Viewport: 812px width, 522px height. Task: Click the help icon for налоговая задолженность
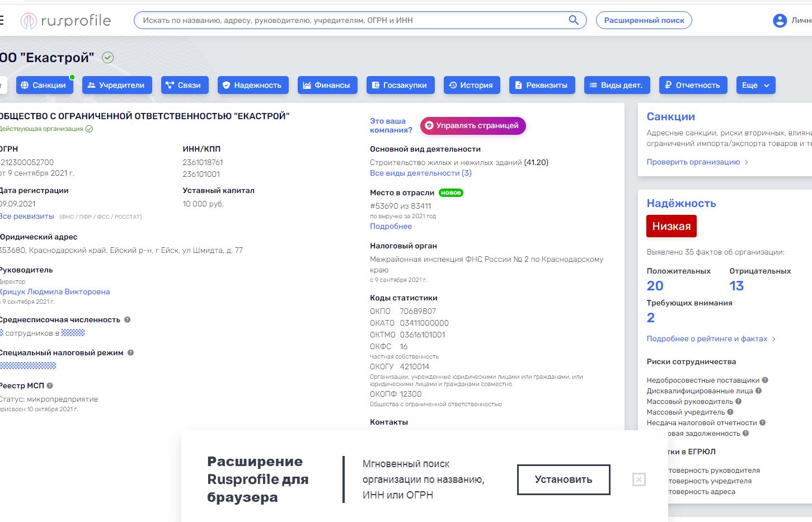point(745,433)
